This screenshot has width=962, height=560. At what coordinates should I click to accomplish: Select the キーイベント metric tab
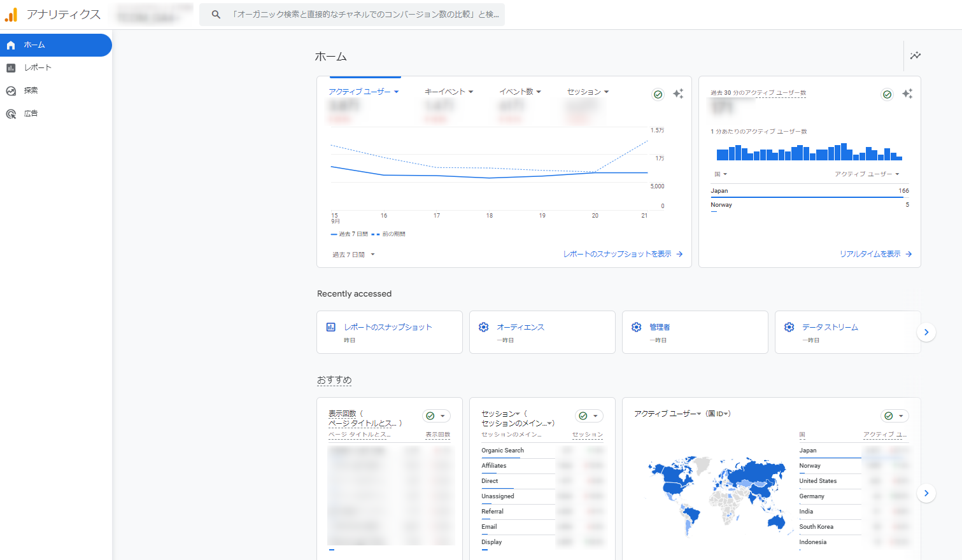(445, 92)
